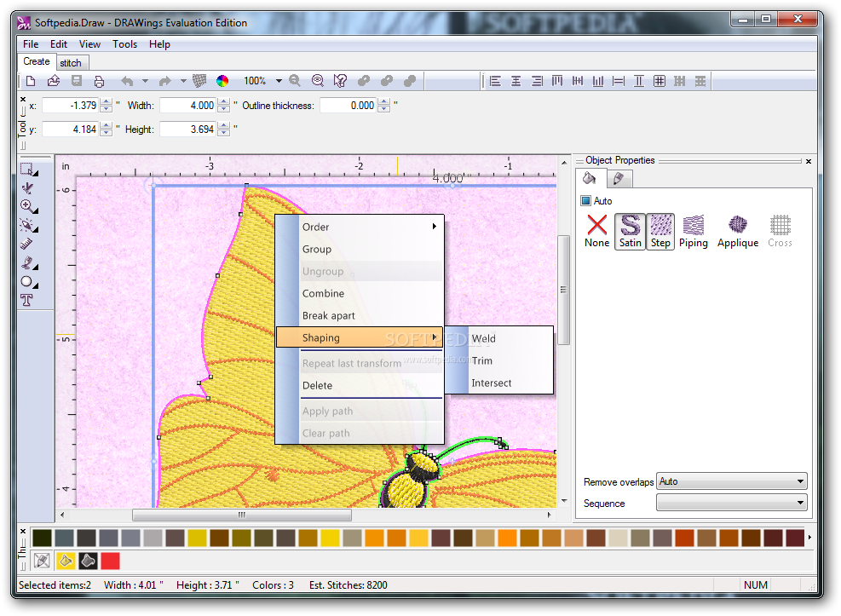Select Weld in Shaping submenu
This screenshot has width=841, height=616.
[x=499, y=338]
